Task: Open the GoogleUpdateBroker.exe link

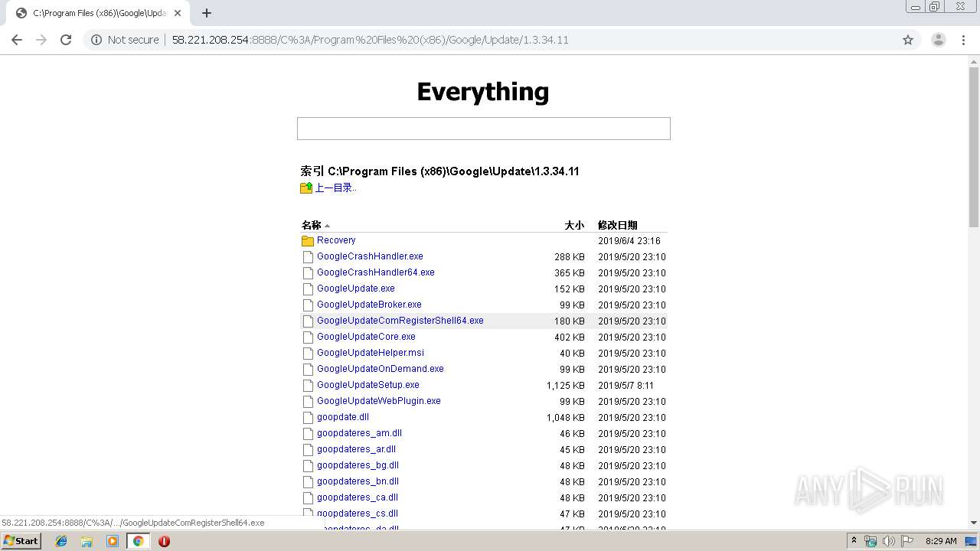Action: point(369,305)
